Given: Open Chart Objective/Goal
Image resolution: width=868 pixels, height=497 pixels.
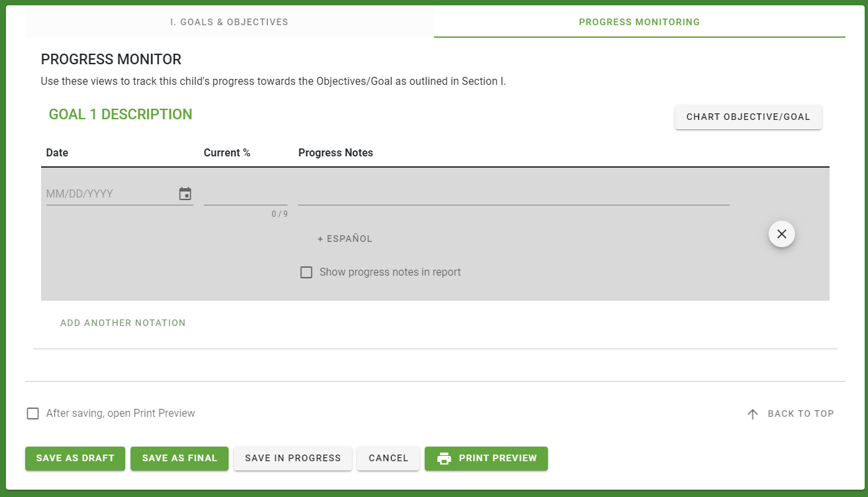Looking at the screenshot, I should [748, 117].
